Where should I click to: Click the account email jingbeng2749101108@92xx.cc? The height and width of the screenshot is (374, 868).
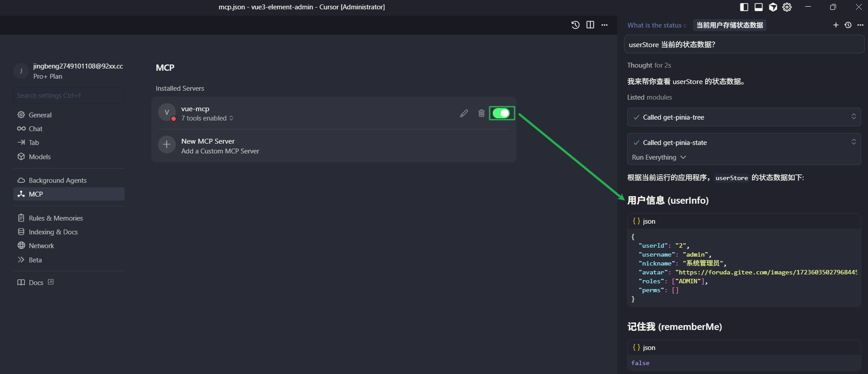click(x=78, y=66)
